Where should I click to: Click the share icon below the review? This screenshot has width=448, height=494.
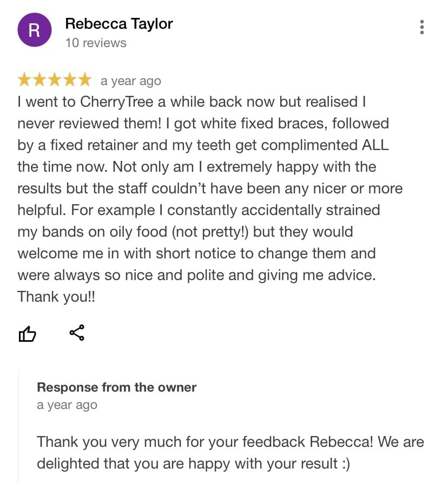(77, 333)
